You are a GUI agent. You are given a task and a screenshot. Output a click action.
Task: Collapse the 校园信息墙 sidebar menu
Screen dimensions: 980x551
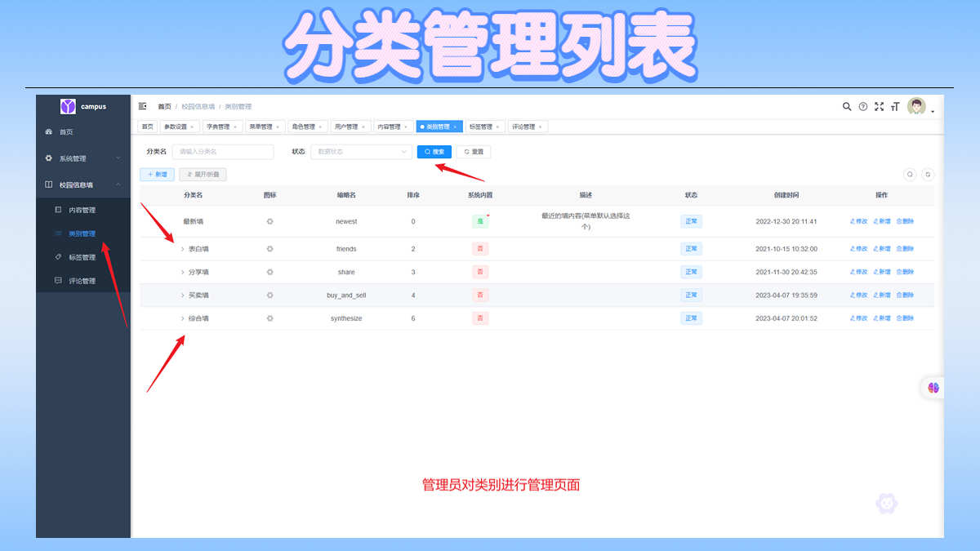pyautogui.click(x=83, y=184)
